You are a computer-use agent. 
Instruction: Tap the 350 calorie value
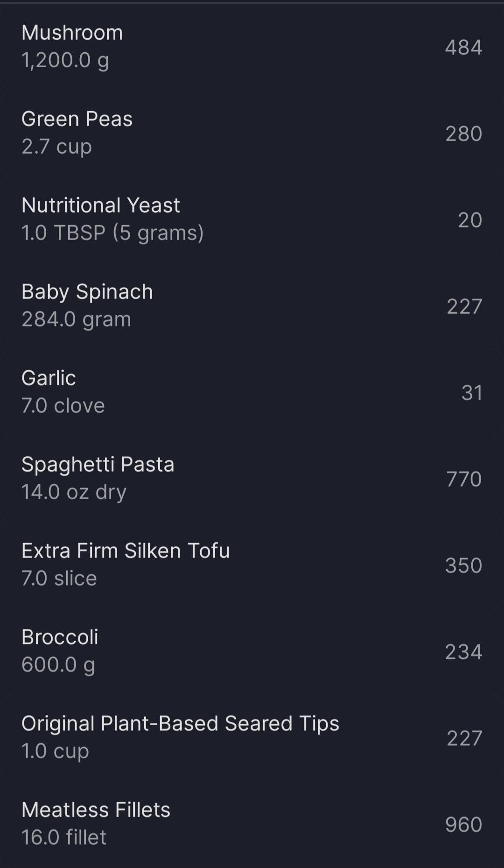(463, 566)
